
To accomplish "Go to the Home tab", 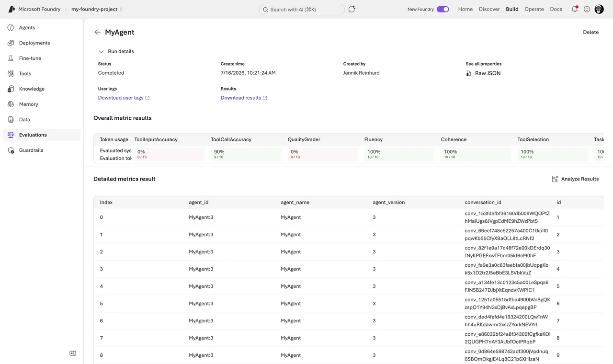I will pyautogui.click(x=465, y=9).
